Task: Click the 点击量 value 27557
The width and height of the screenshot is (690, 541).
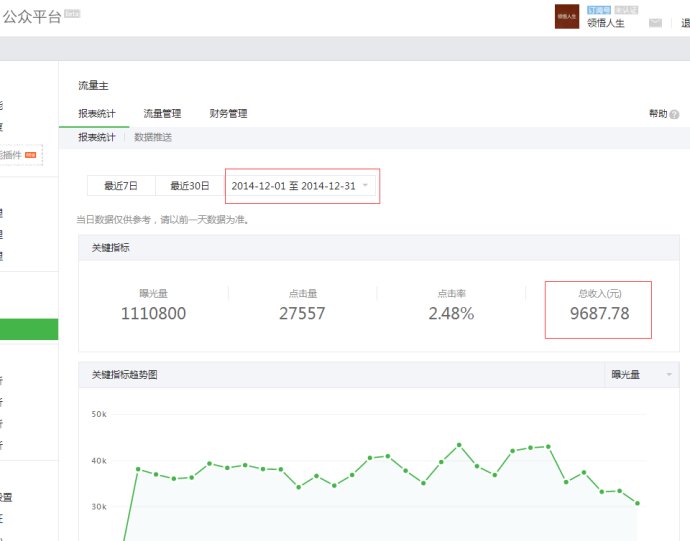Action: click(x=302, y=313)
